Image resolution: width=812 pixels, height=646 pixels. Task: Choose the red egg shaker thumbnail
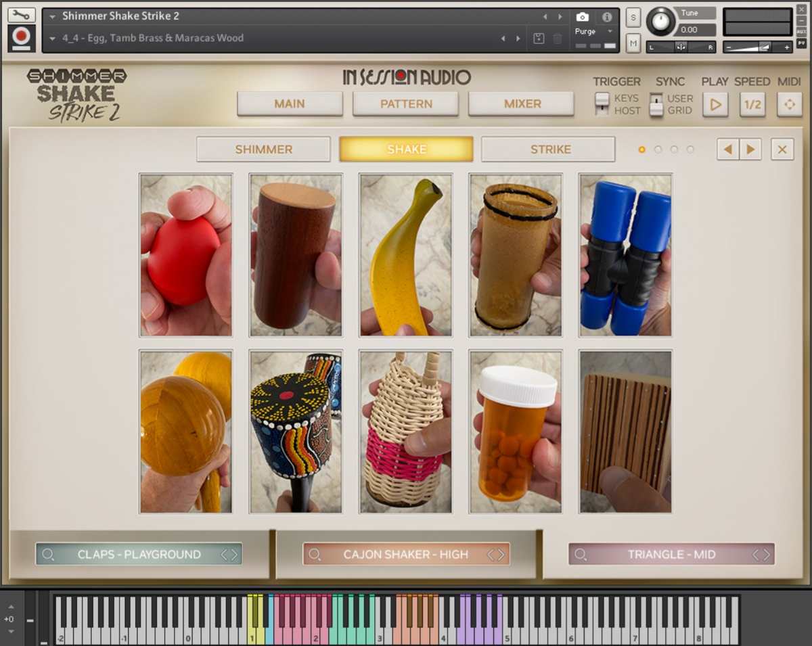[186, 255]
